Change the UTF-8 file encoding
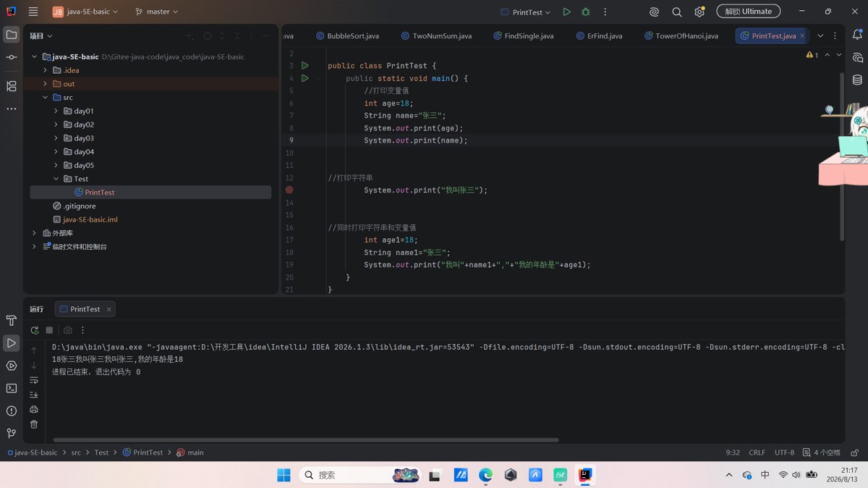The width and height of the screenshot is (868, 488). click(784, 453)
